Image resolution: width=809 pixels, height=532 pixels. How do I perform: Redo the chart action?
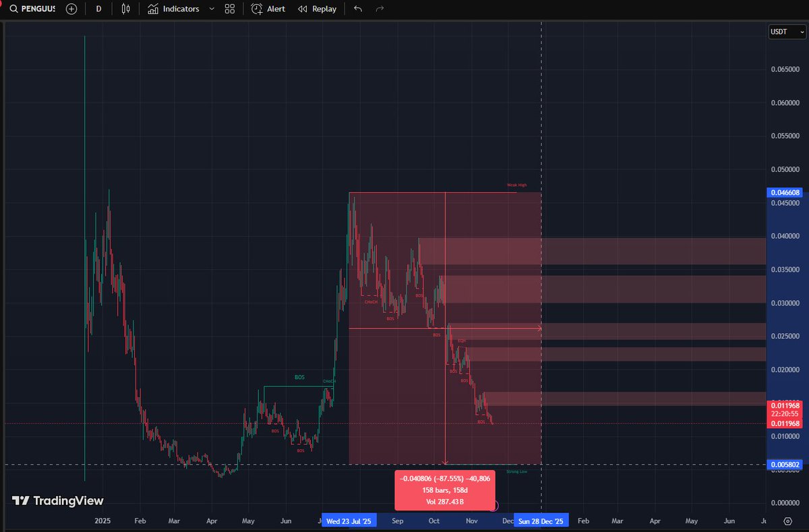[x=380, y=9]
